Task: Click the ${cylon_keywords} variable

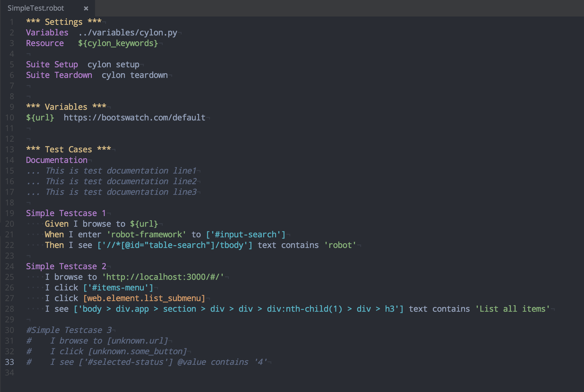Action: coord(118,43)
